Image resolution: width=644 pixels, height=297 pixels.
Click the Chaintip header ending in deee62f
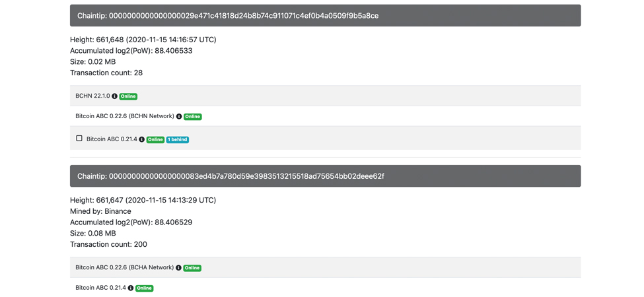tap(325, 176)
